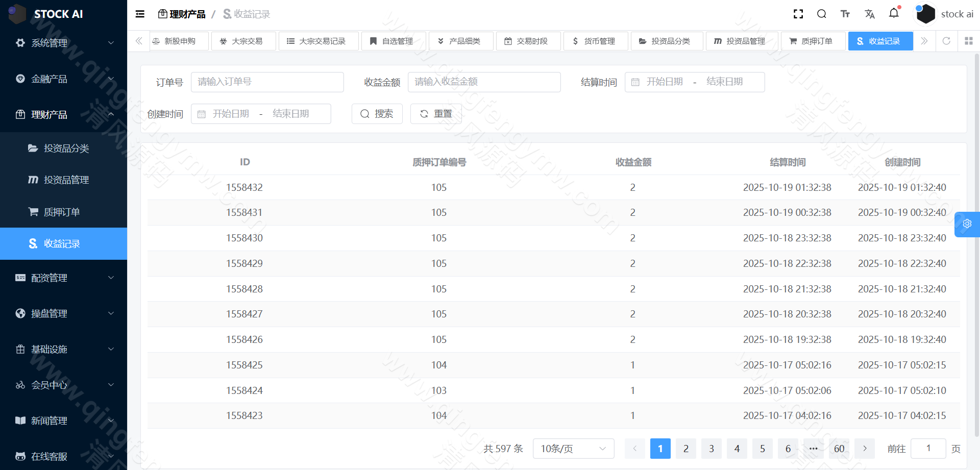The height and width of the screenshot is (470, 980).
Task: Open the font size adjustment icon
Action: tap(845, 14)
